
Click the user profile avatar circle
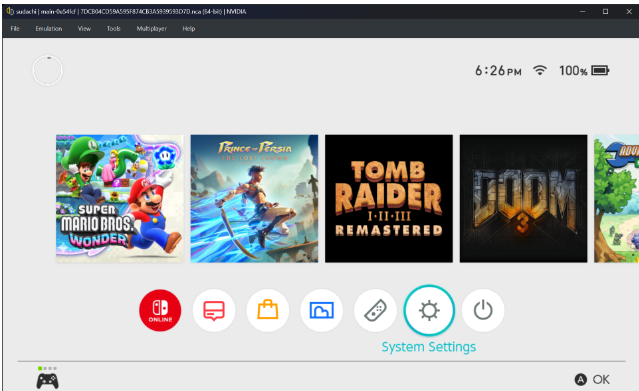coord(48,71)
